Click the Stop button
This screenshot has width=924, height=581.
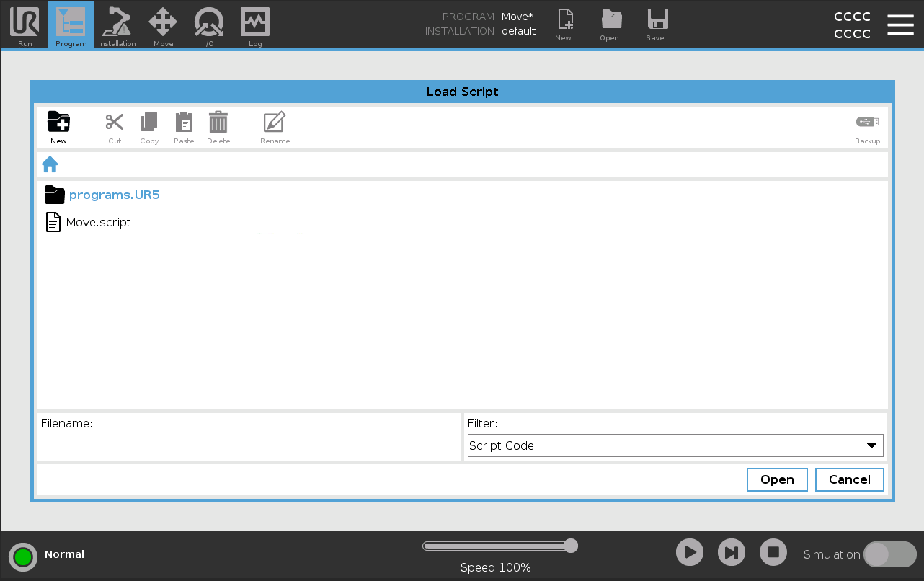click(773, 553)
